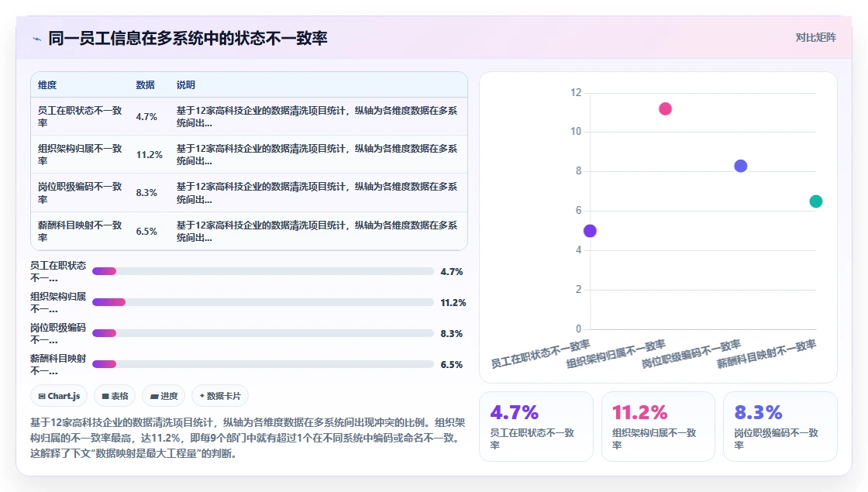Click the purple scatter point near 5
The image size is (868, 492).
click(x=590, y=231)
